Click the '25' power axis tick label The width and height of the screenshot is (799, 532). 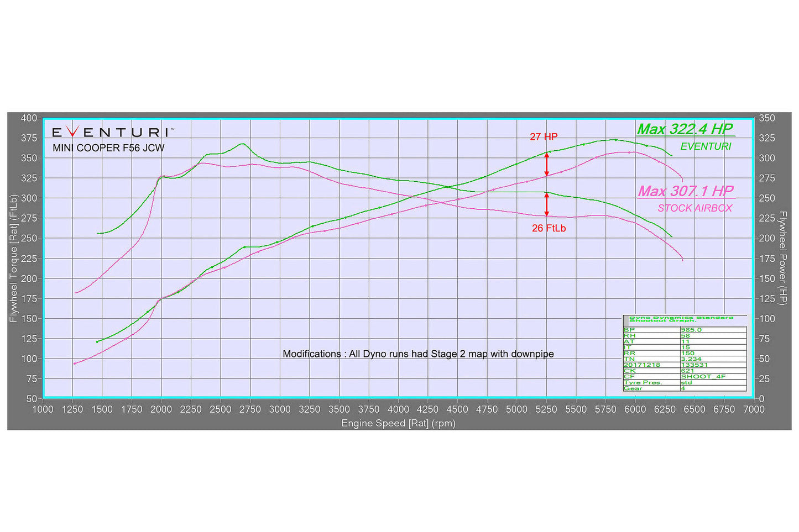[x=764, y=379]
